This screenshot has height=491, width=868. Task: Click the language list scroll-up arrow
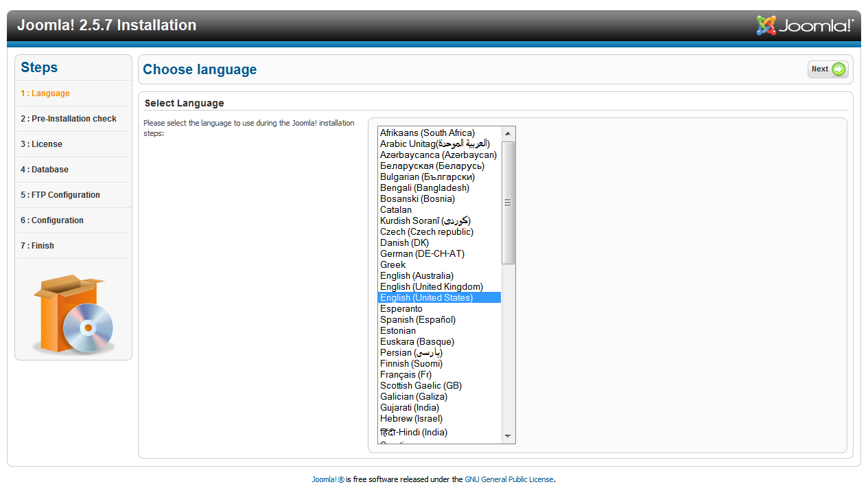pyautogui.click(x=508, y=133)
